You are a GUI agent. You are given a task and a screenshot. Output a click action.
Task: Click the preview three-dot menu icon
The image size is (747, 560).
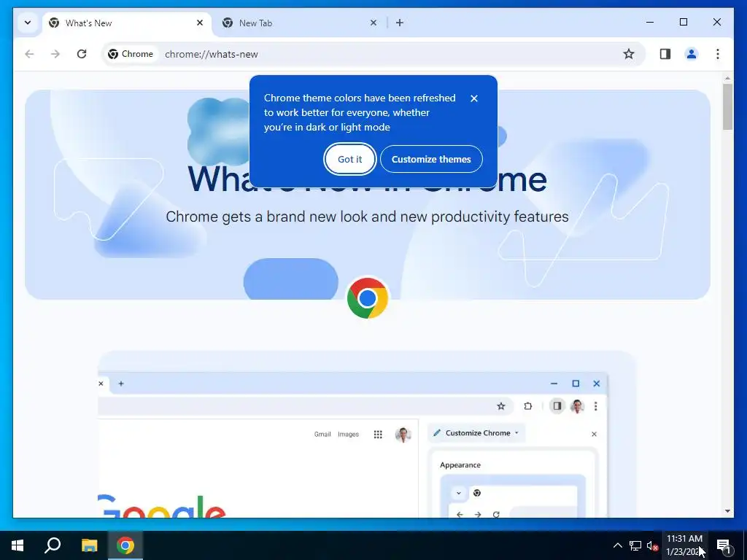[x=595, y=406]
